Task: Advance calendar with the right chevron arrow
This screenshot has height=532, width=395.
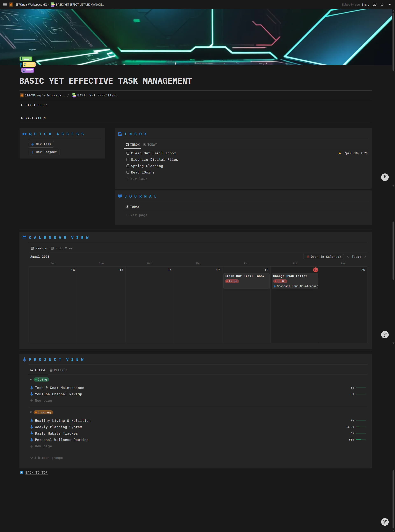Action: (365, 257)
